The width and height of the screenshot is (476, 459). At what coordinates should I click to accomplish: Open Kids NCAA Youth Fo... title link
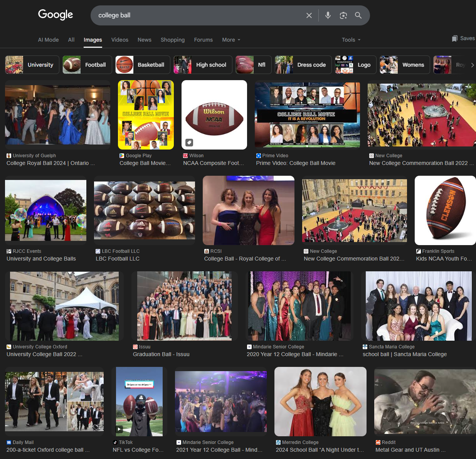444,259
